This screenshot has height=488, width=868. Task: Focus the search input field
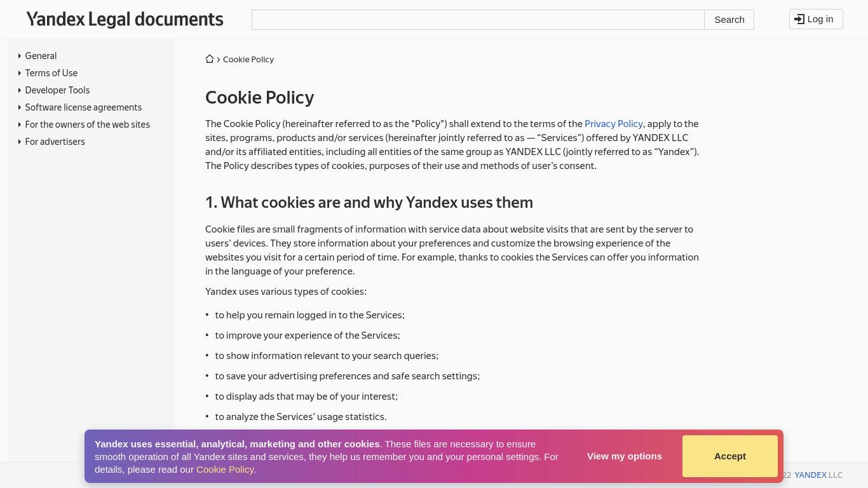point(478,20)
